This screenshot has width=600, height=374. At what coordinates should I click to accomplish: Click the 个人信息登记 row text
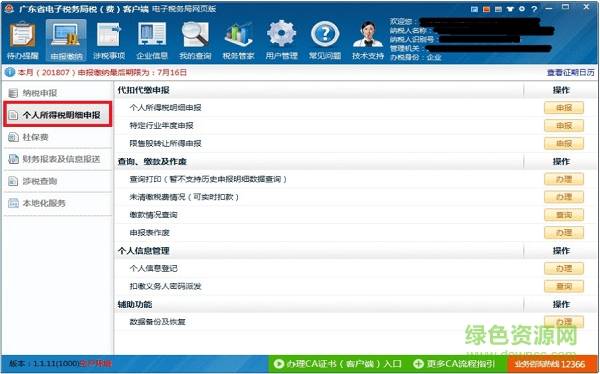[153, 268]
